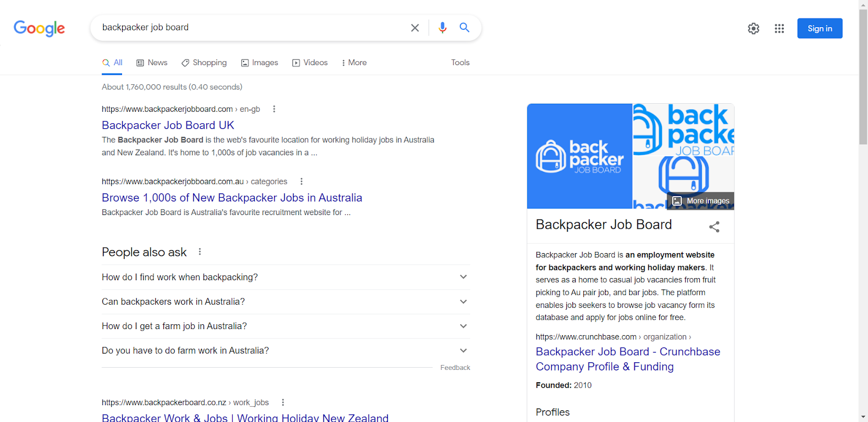Click the Google logo
This screenshot has height=422, width=868.
(x=39, y=28)
